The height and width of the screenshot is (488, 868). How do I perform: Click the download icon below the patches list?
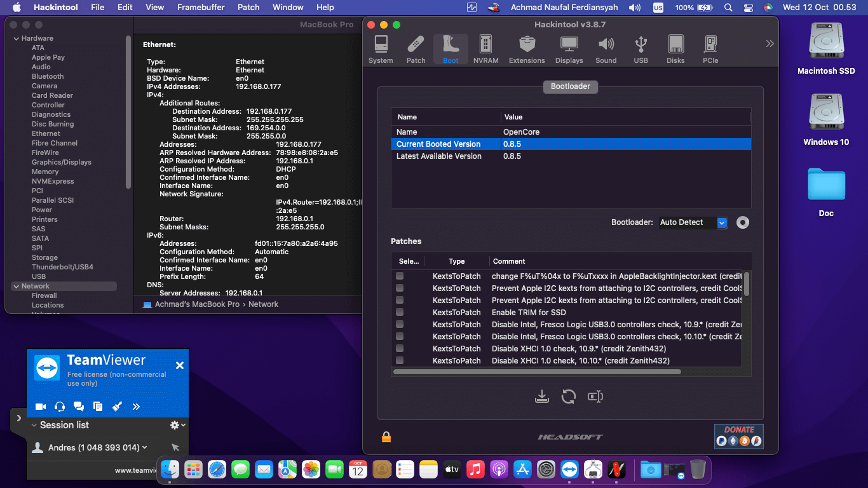pos(541,396)
